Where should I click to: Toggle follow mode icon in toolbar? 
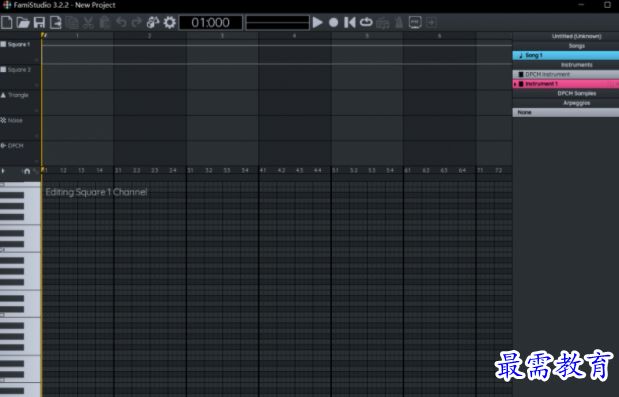click(x=431, y=22)
